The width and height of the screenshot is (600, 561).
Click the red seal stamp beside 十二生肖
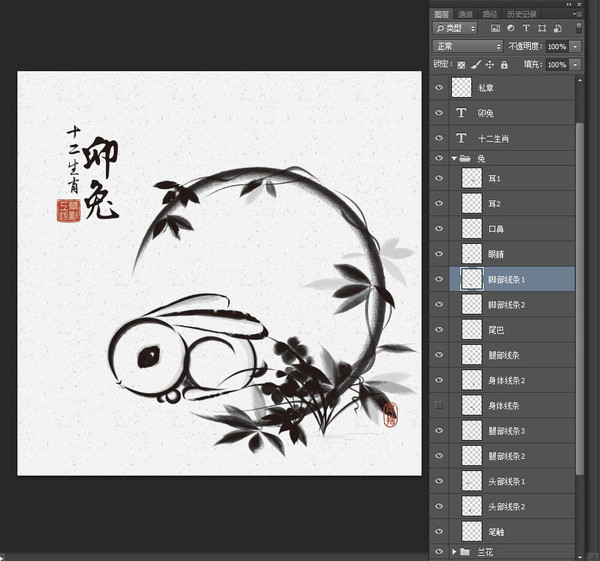click(x=69, y=210)
